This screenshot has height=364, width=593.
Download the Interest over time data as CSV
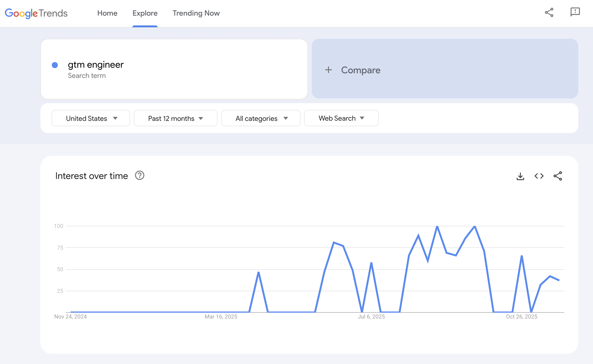tap(520, 176)
